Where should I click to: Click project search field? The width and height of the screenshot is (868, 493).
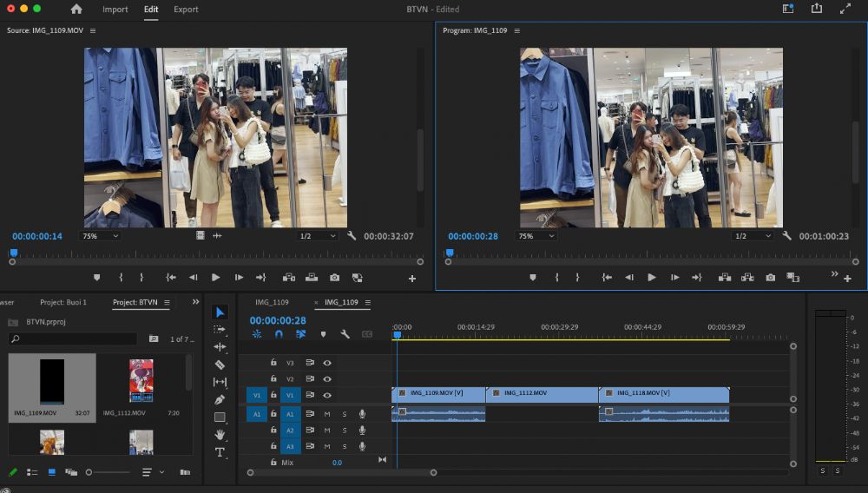(73, 339)
